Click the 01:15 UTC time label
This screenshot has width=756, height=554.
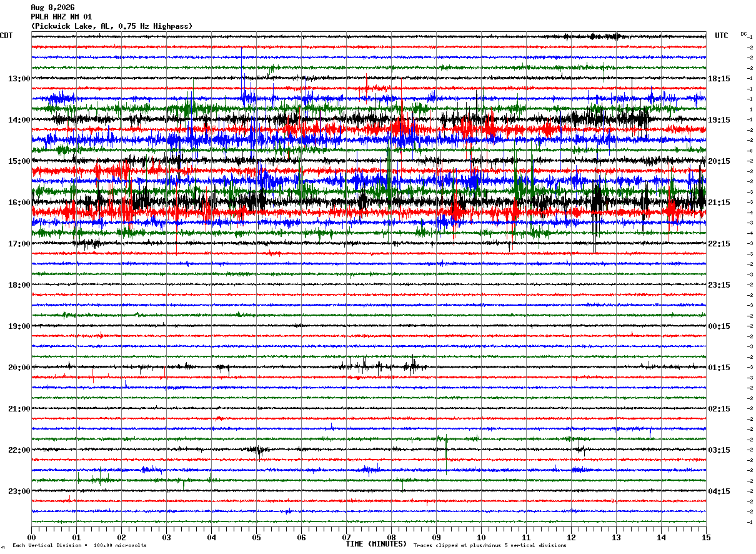pos(719,368)
